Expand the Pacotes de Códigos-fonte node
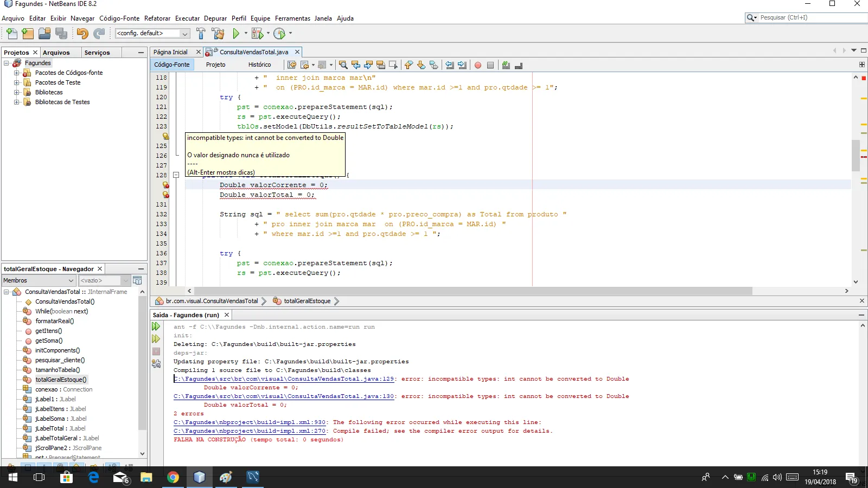This screenshot has height=488, width=868. pos(17,73)
